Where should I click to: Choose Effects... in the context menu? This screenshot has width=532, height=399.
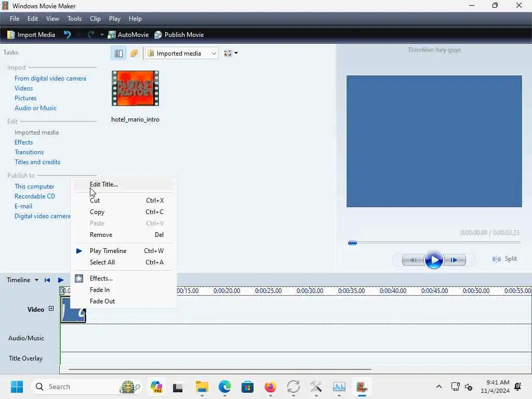[124, 278]
